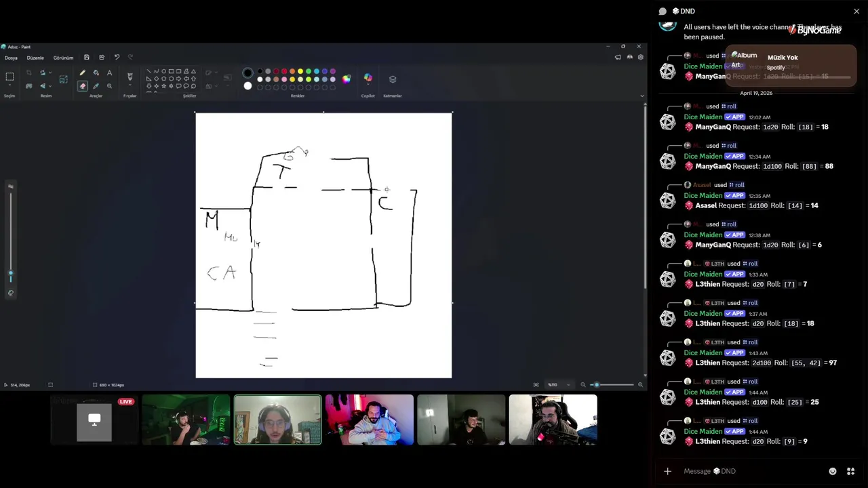Click the plus attachment button in Discord
Viewport: 868px width, 488px height.
click(667, 471)
